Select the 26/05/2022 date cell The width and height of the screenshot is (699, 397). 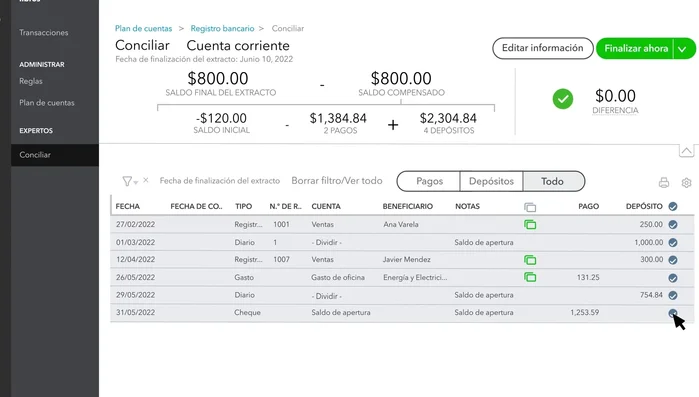pyautogui.click(x=136, y=277)
